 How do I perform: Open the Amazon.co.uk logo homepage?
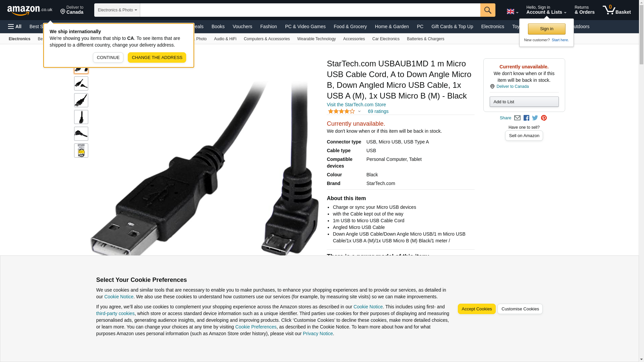point(30,10)
